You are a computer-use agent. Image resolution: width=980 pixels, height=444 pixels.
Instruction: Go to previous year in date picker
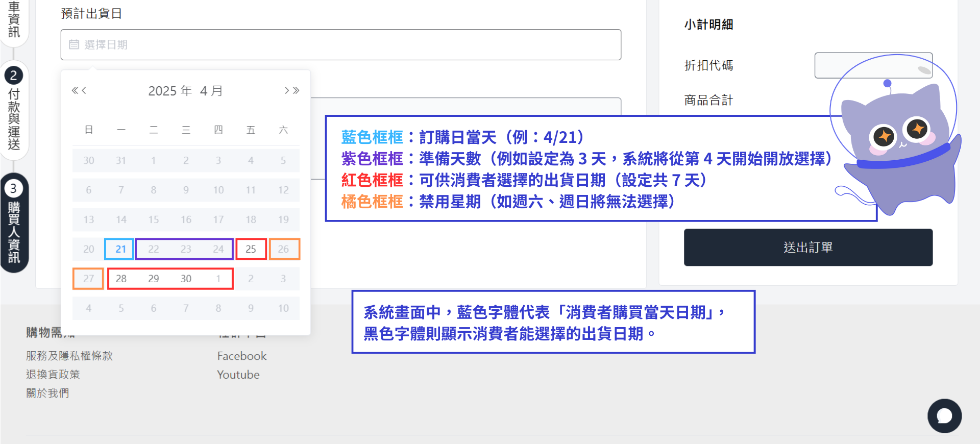75,91
